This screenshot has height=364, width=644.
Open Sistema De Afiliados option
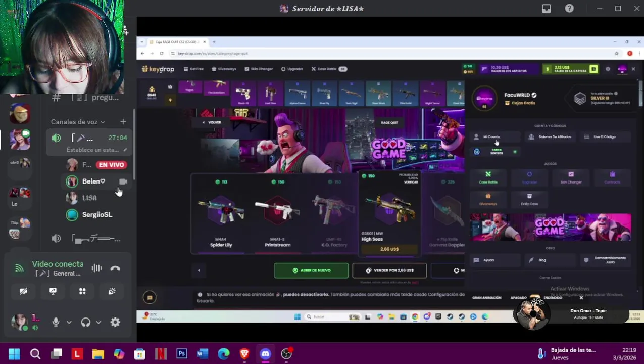click(551, 137)
